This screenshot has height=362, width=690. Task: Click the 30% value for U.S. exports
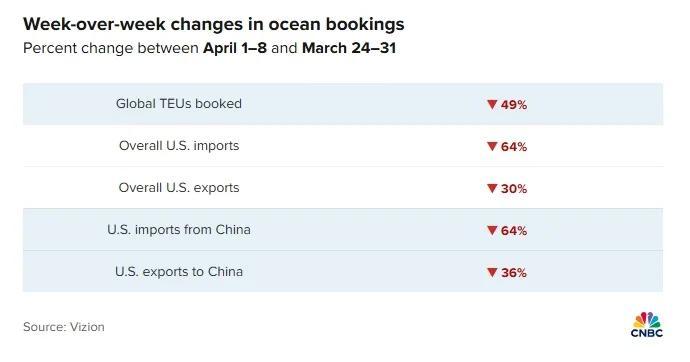coord(514,189)
